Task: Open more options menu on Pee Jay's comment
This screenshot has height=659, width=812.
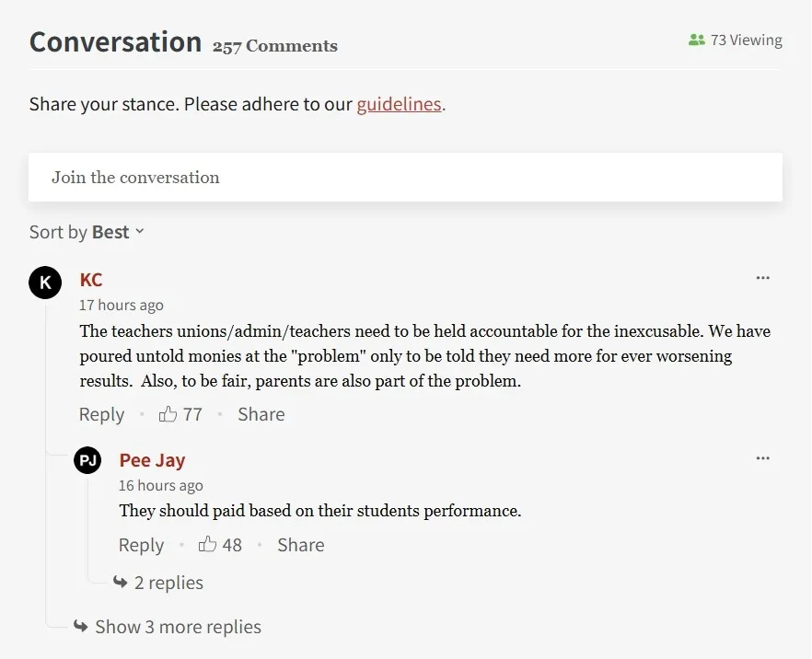Action: coord(762,458)
